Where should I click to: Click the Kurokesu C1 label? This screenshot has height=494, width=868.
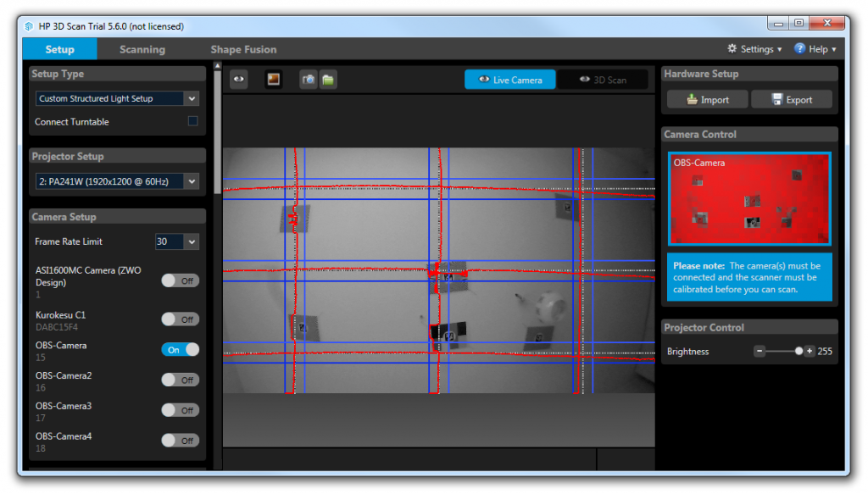click(60, 314)
